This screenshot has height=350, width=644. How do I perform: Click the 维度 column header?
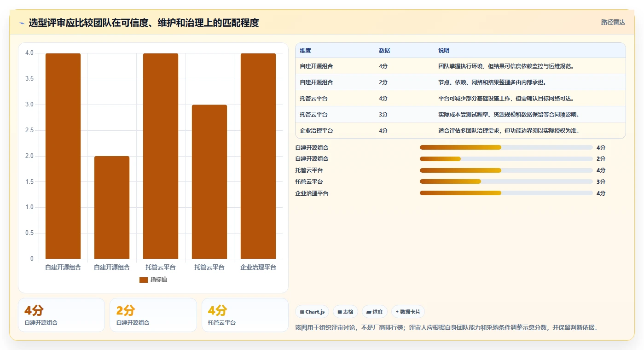click(x=305, y=51)
